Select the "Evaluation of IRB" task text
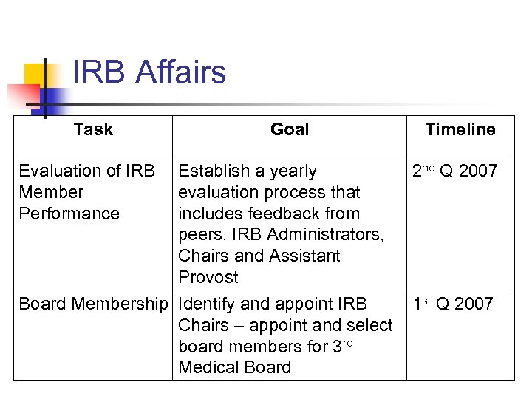The height and width of the screenshot is (399, 532). (x=86, y=171)
